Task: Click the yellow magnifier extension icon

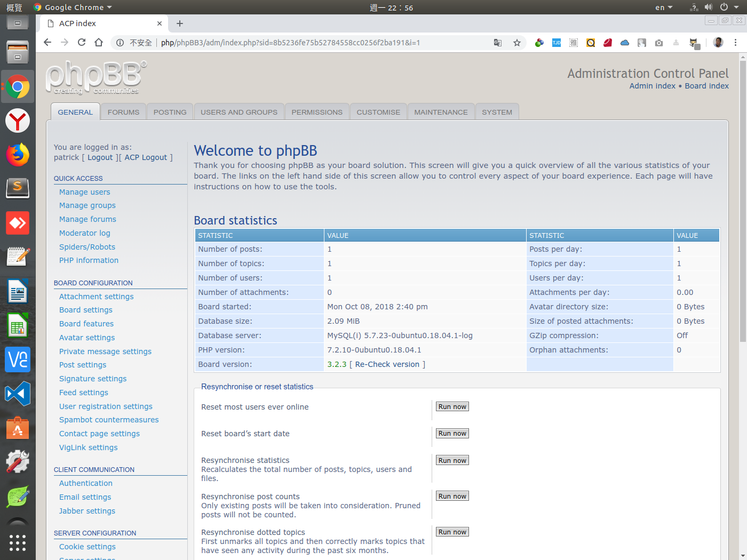Action: 591,43
